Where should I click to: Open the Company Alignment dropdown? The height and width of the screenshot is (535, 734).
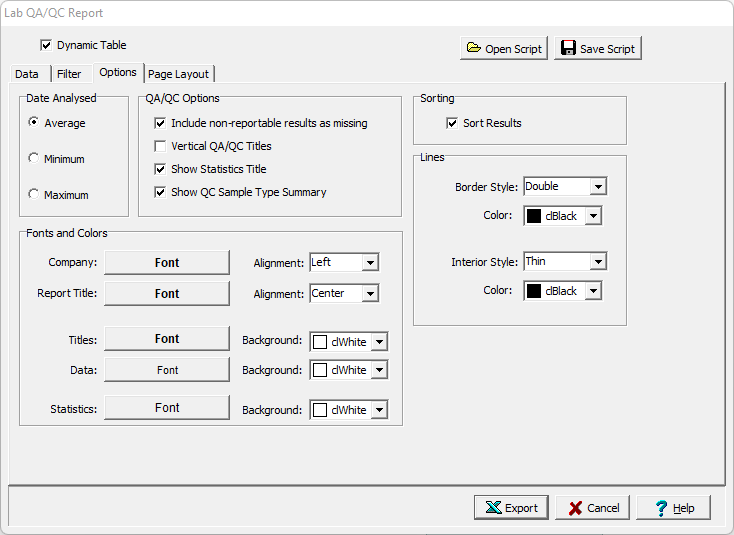369,262
